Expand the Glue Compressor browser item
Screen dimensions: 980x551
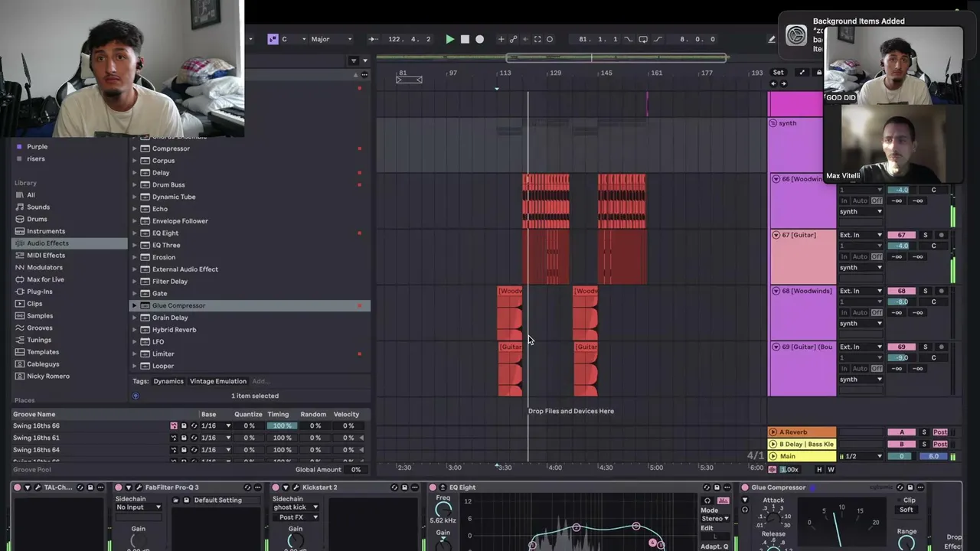pos(135,305)
